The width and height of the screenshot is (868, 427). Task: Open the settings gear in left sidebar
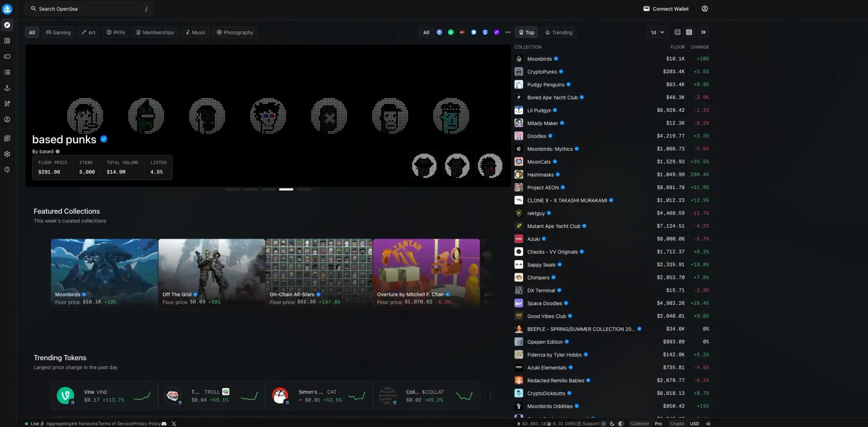click(x=7, y=154)
